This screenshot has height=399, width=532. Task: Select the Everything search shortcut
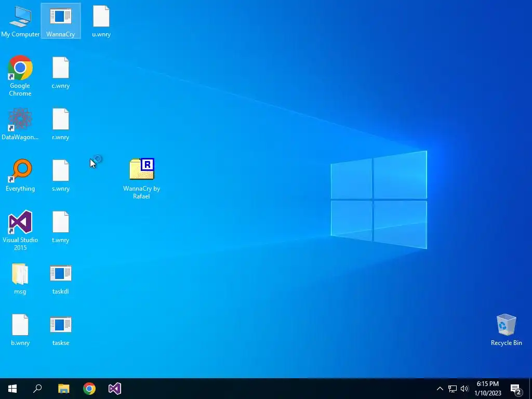(x=20, y=176)
